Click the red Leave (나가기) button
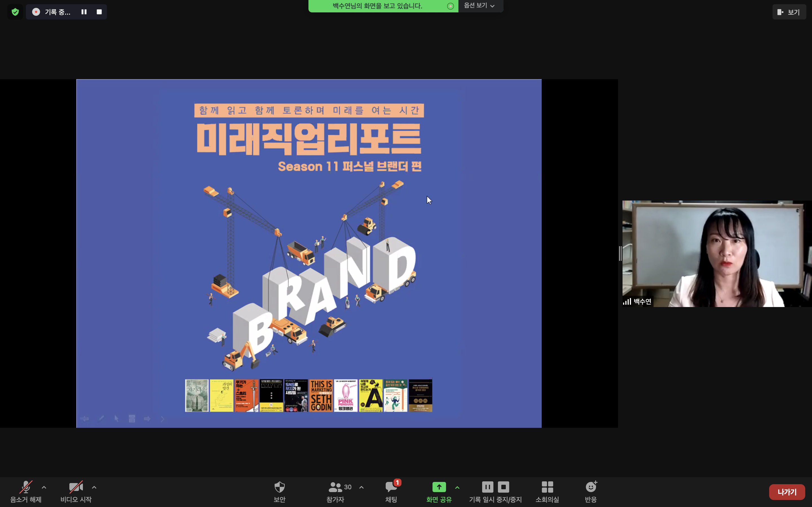Screen dimensions: 812x507 (x=787, y=492)
